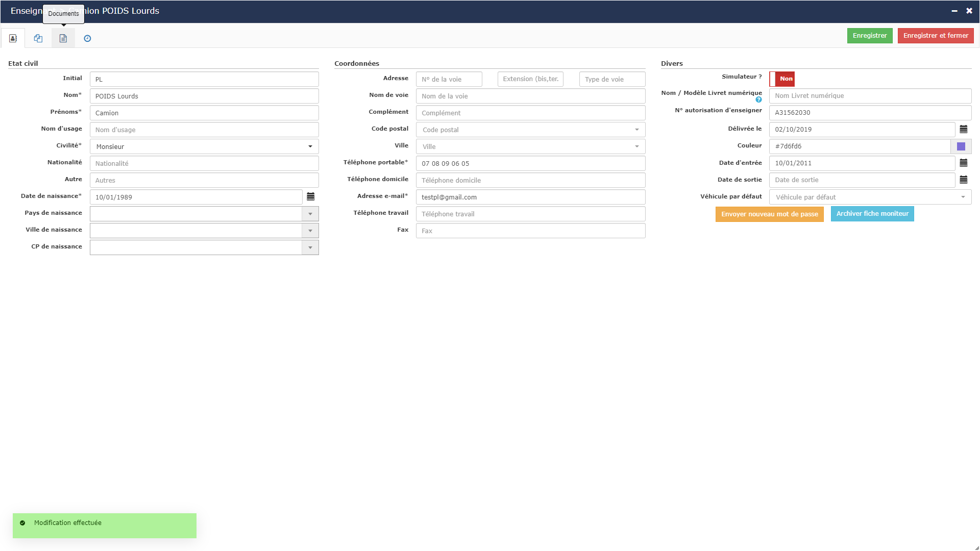
Task: Open the Documents tab icon
Action: coord(63,38)
